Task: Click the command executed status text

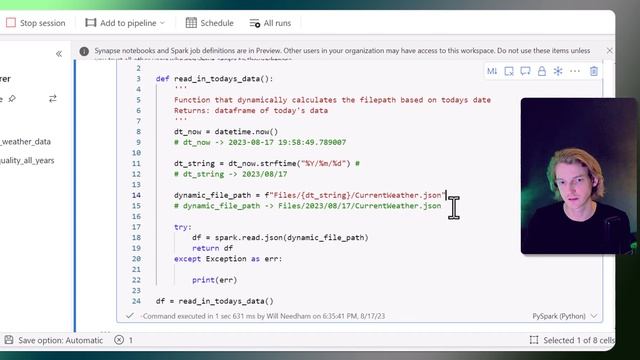Action: (x=263, y=316)
